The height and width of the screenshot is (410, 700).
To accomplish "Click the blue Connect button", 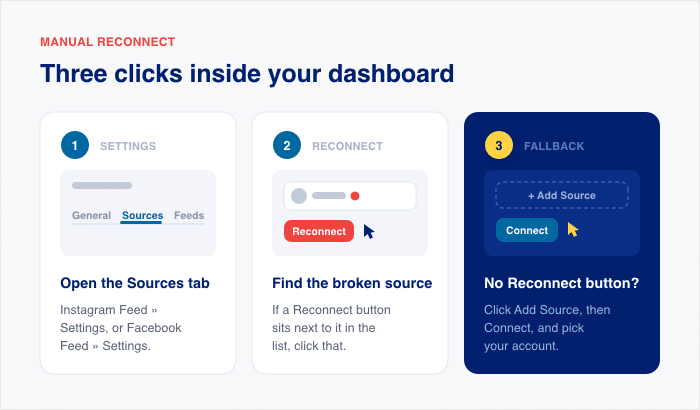I will click(527, 230).
